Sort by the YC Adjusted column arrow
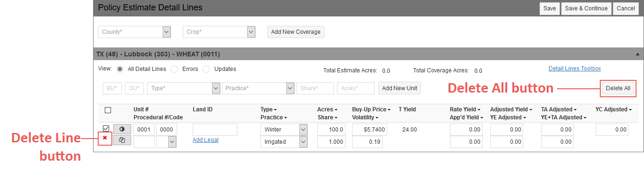This screenshot has height=171, width=644. [630, 109]
